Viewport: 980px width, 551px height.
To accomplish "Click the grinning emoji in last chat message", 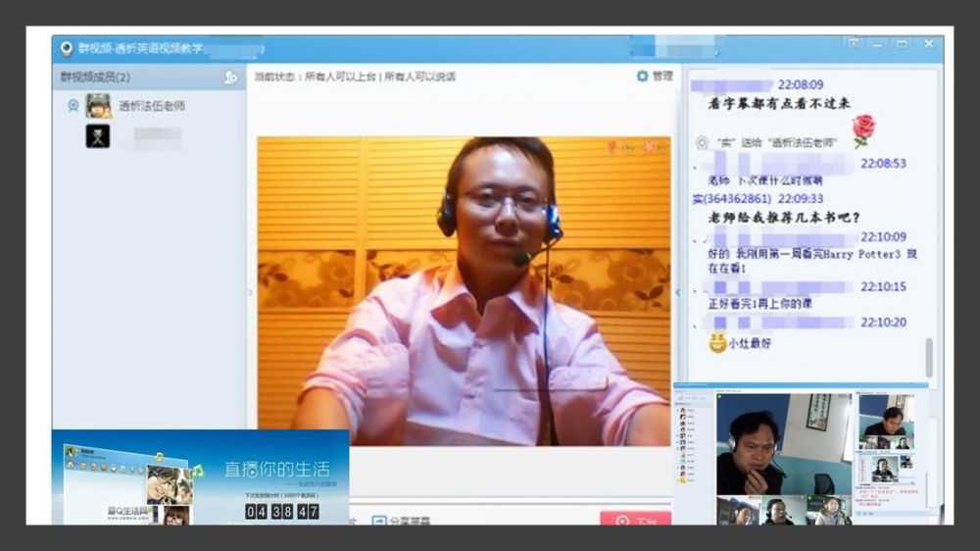I will 717,343.
